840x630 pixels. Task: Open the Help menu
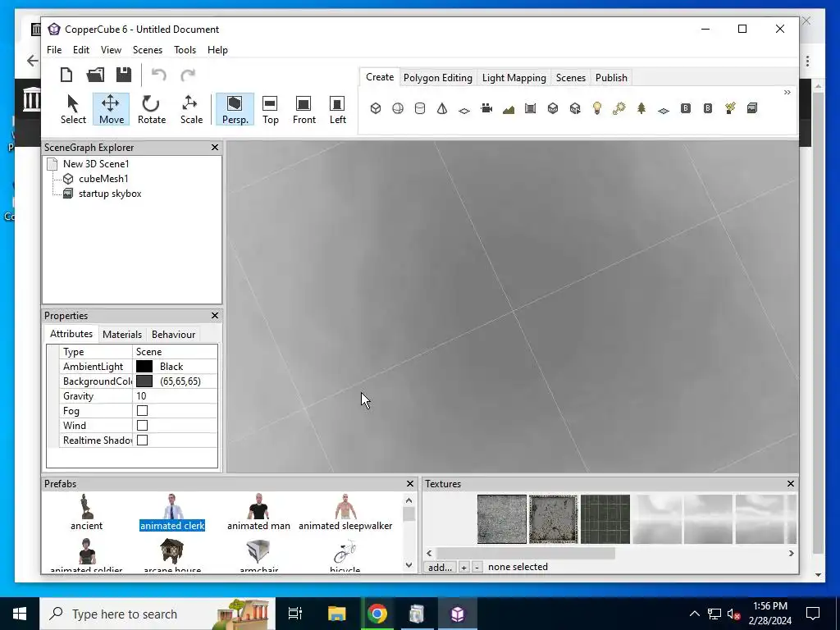(x=217, y=50)
